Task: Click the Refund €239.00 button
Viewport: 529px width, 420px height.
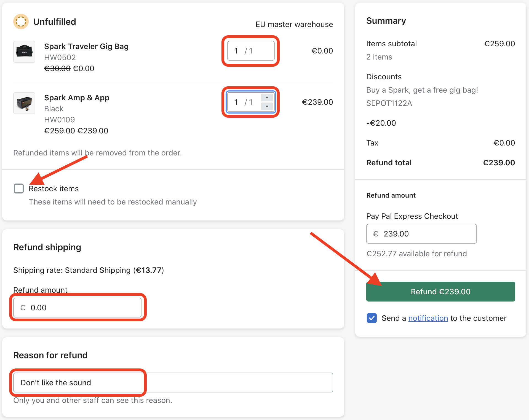Action: pyautogui.click(x=440, y=292)
